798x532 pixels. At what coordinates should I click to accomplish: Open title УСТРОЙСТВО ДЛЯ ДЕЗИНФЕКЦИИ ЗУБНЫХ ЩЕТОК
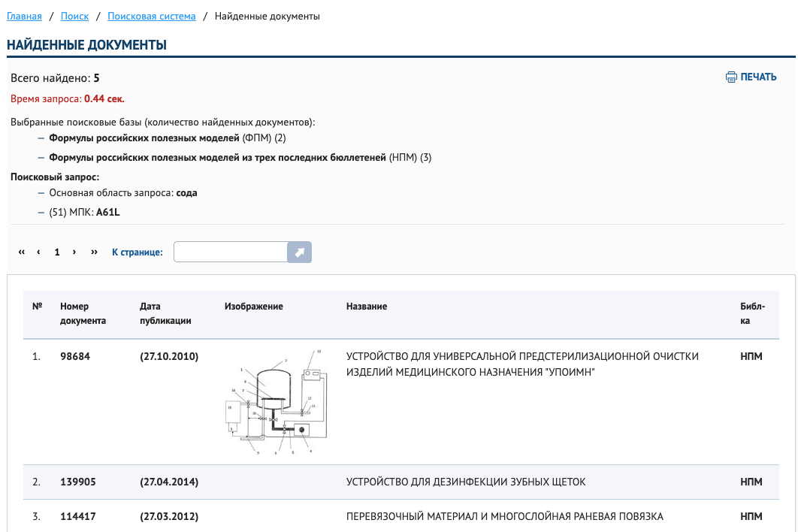[465, 482]
